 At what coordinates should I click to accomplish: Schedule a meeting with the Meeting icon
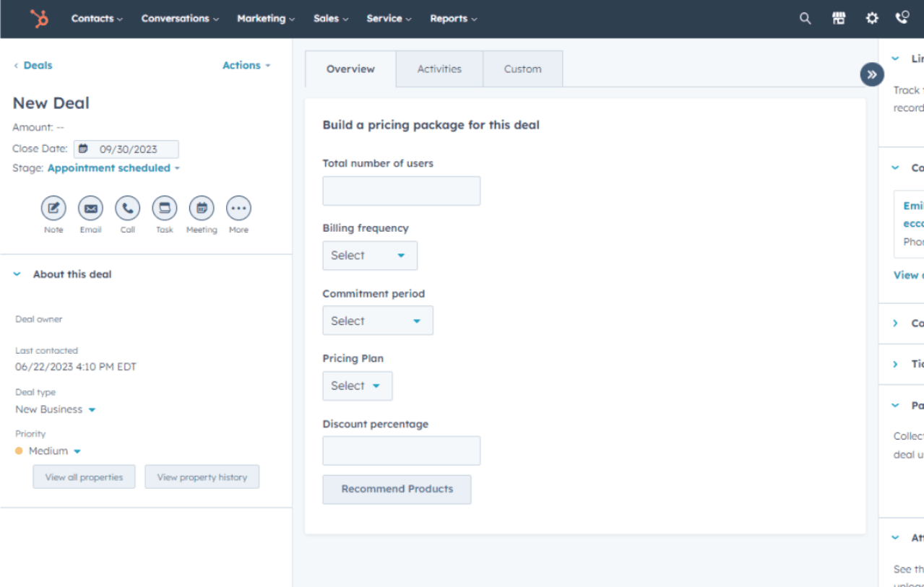coord(202,209)
